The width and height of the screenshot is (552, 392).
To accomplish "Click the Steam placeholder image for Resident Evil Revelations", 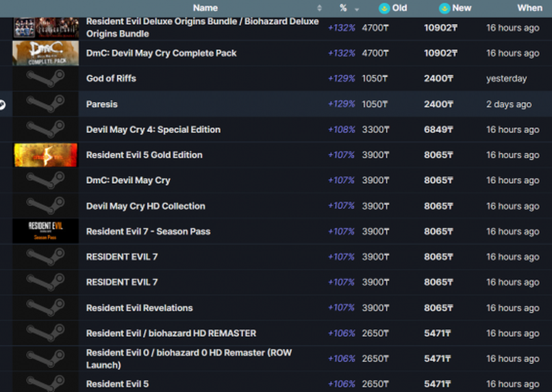I will 45,308.
